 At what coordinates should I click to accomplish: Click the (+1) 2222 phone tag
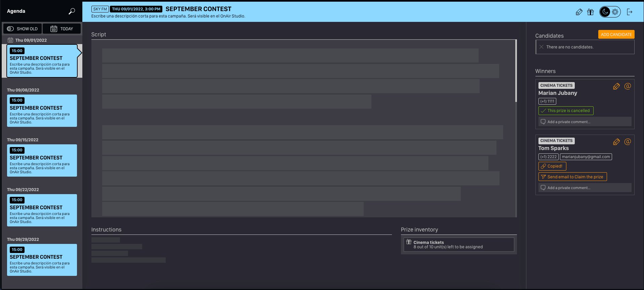pos(548,157)
